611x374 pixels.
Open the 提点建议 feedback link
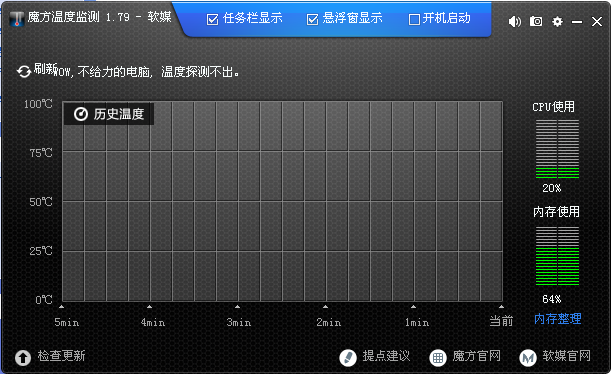pyautogui.click(x=386, y=356)
